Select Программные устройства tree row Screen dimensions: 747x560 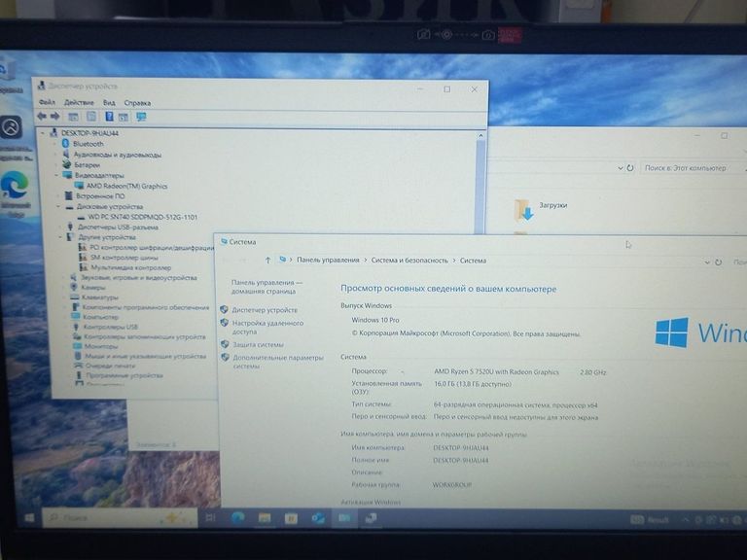click(x=124, y=375)
